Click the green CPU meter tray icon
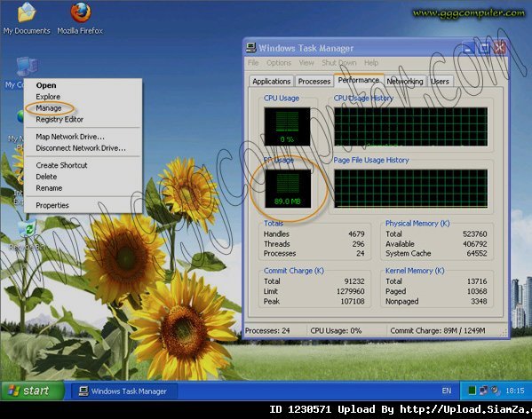This screenshot has height=419, width=532. tap(472, 391)
